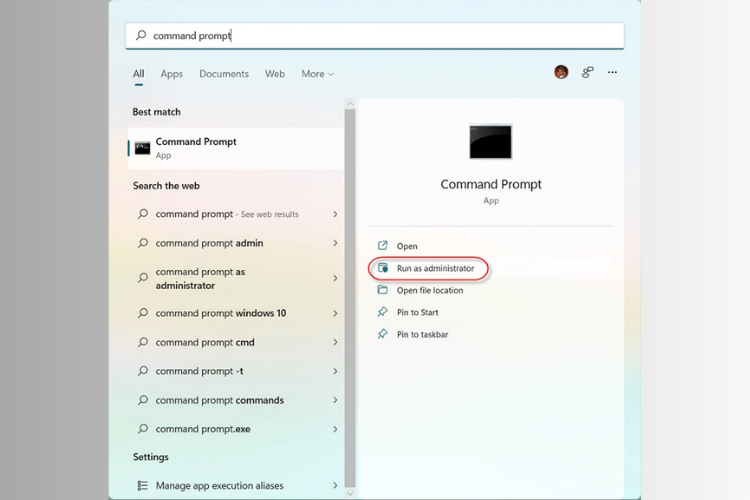Viewport: 750px width, 500px height.
Task: Click Open in the actions list
Action: point(407,246)
